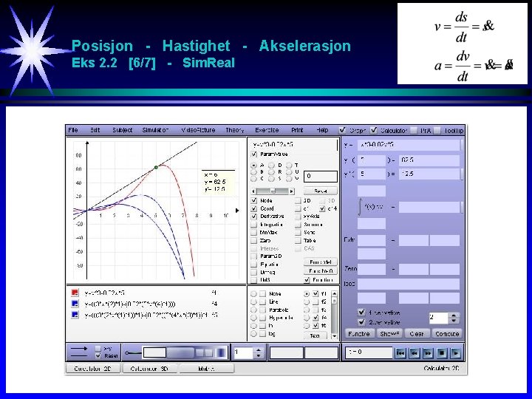
Task: Click the Clear button in calculator panel
Action: click(417, 334)
